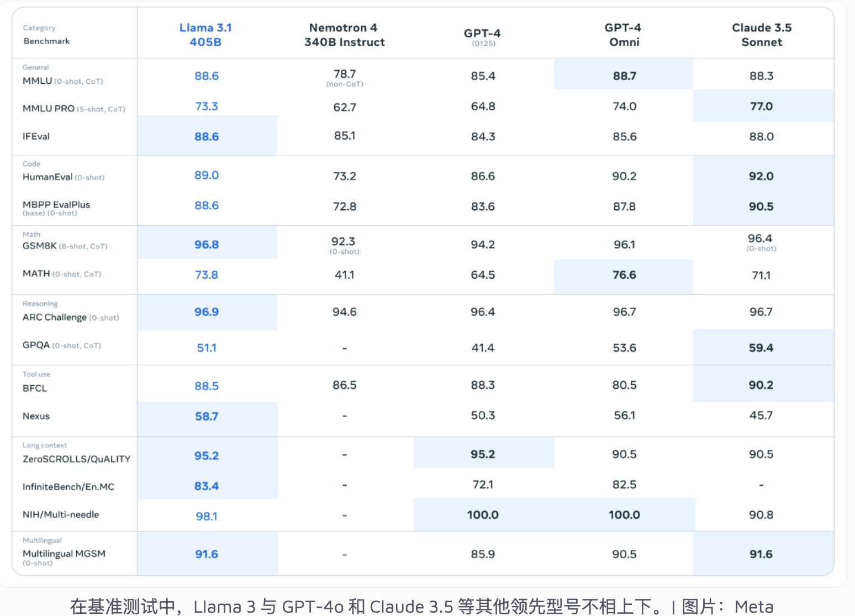Viewport: 855px width, 616px height.
Task: Click the GPT-4 (0125) MBPP score 83.6
Action: point(483,206)
